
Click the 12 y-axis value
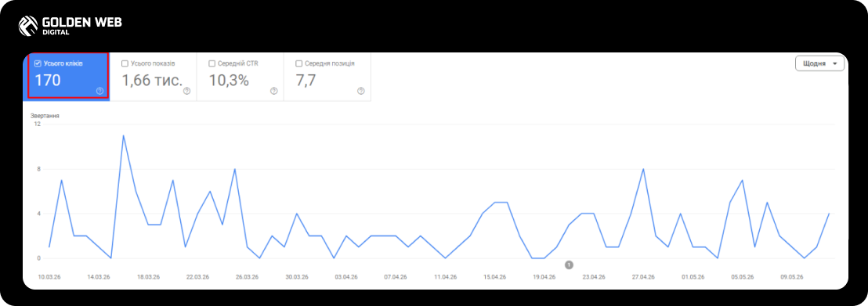38,124
